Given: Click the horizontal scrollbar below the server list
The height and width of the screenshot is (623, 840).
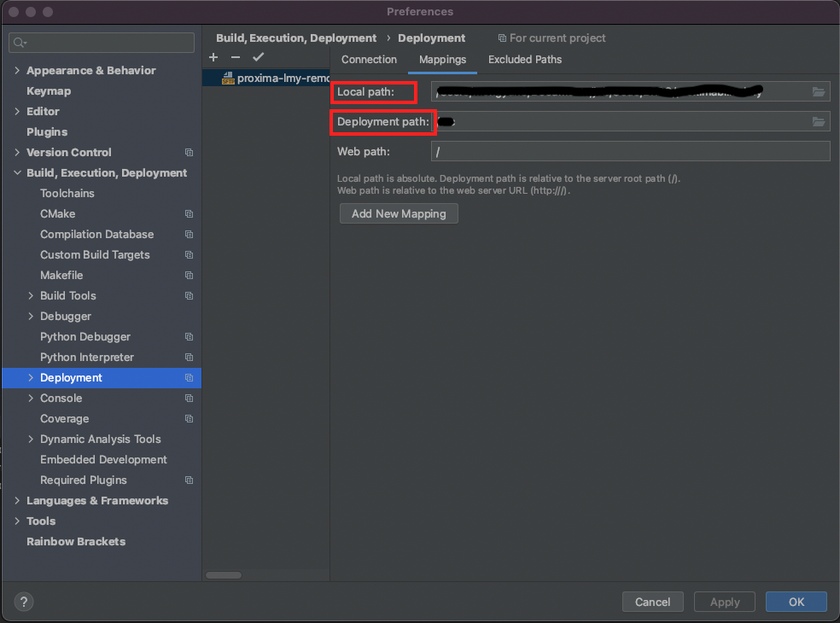Looking at the screenshot, I should (224, 575).
